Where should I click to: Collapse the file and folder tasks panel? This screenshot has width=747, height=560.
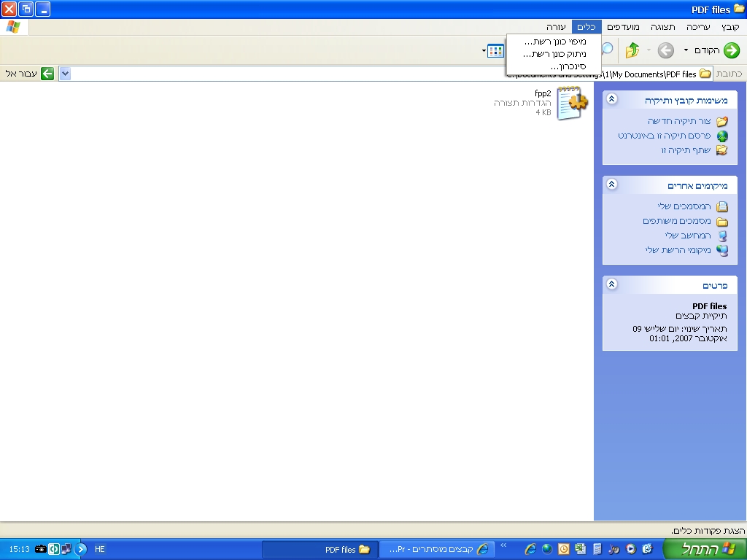pos(612,99)
